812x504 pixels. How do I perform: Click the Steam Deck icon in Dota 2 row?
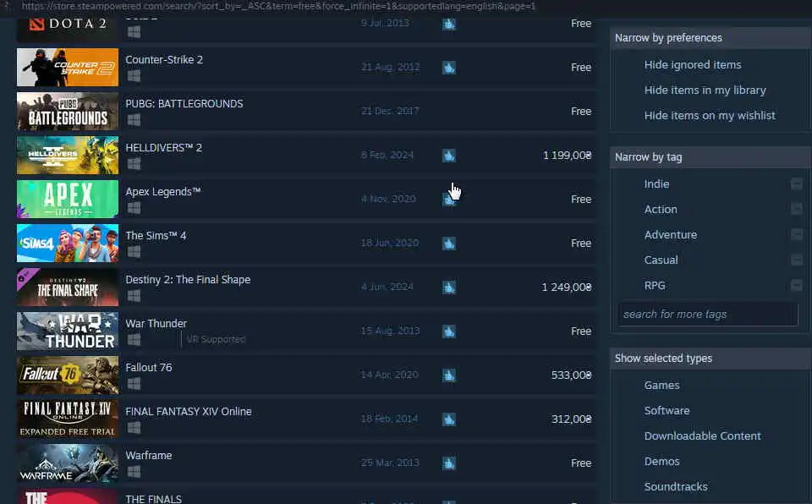tap(449, 24)
